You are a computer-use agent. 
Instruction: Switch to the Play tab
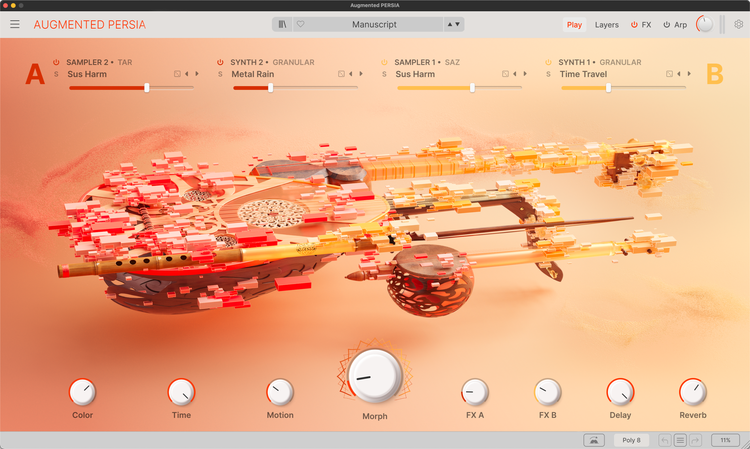click(x=574, y=24)
